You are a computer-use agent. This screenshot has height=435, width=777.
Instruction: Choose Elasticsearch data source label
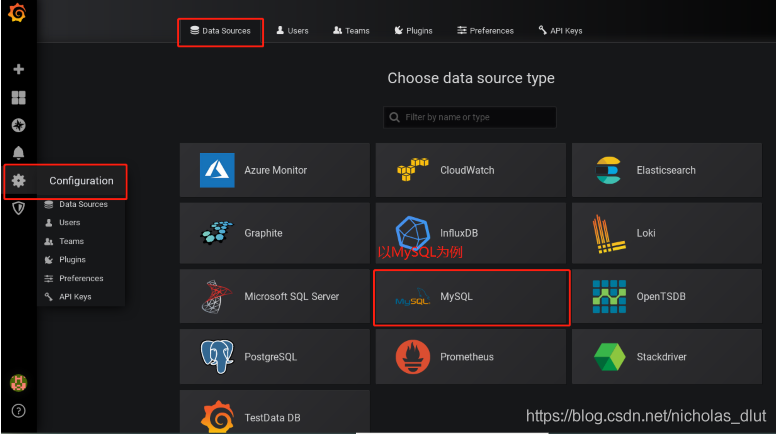[666, 170]
